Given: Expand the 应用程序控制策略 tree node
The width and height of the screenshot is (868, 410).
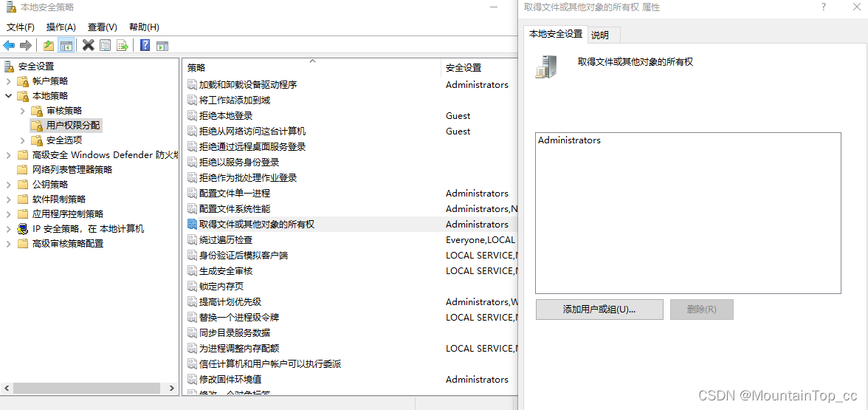Looking at the screenshot, I should coord(8,214).
